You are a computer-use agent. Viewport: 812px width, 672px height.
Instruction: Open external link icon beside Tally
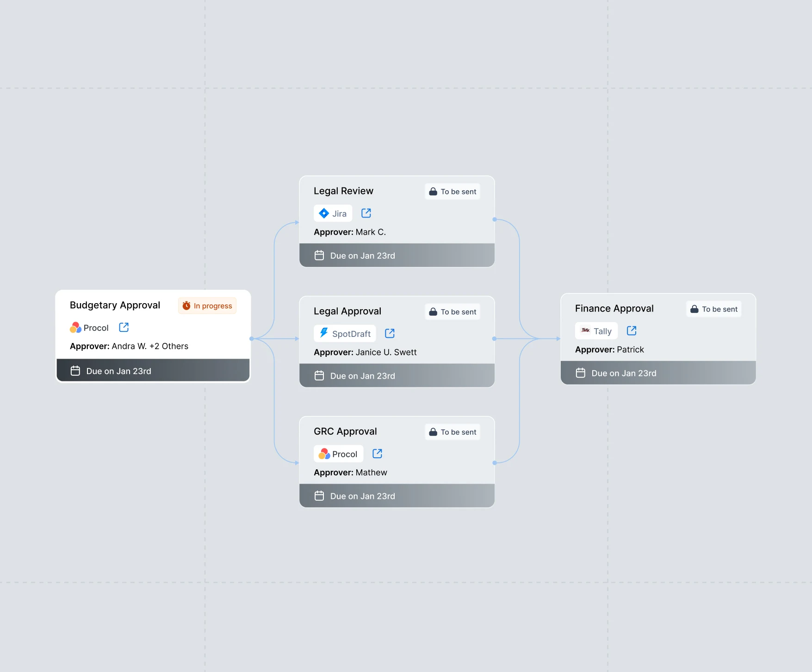pos(631,330)
